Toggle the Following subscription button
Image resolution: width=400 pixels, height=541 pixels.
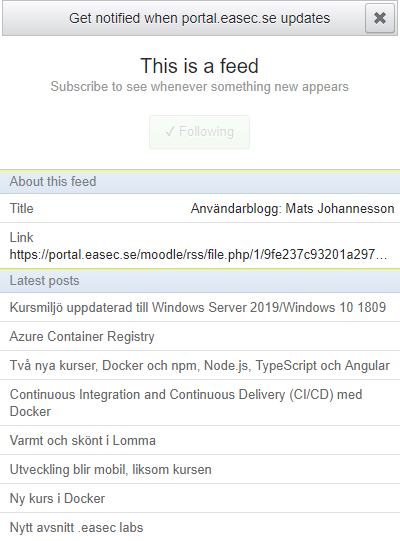tap(199, 132)
